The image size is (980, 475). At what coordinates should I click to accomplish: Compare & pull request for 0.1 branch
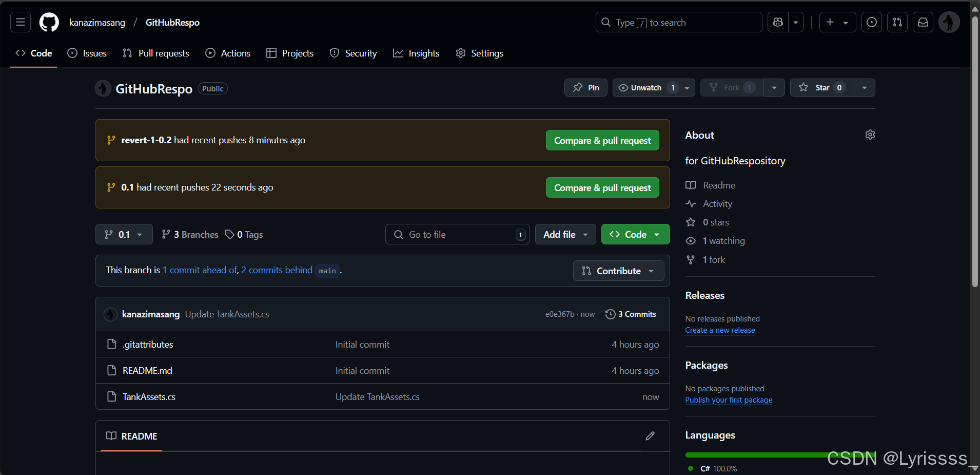coord(602,188)
